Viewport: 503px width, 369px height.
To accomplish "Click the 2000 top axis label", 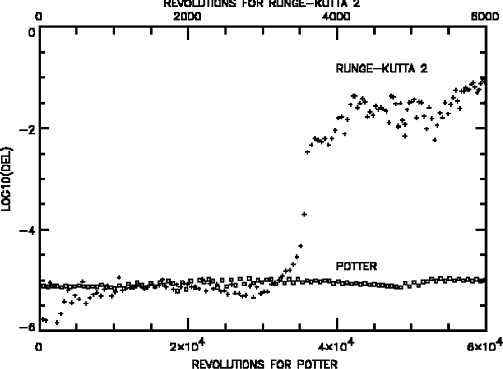I will (187, 17).
